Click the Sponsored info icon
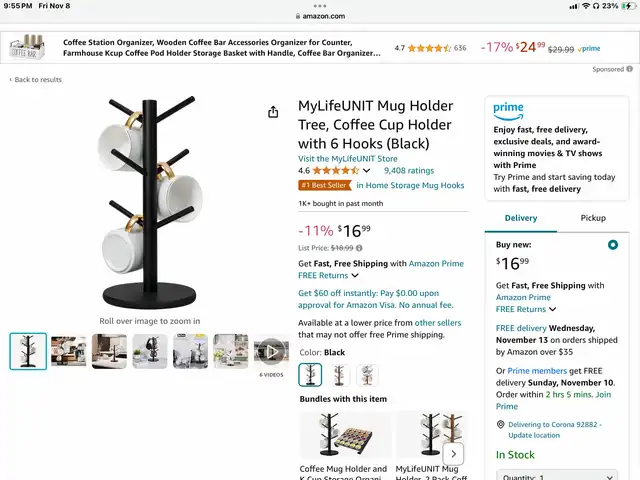640x480 pixels. (630, 69)
